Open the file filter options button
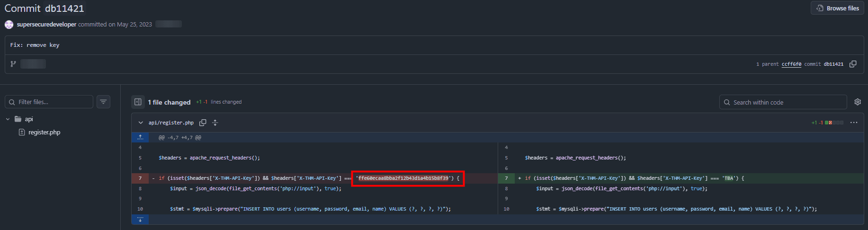868x230 pixels. (x=103, y=102)
